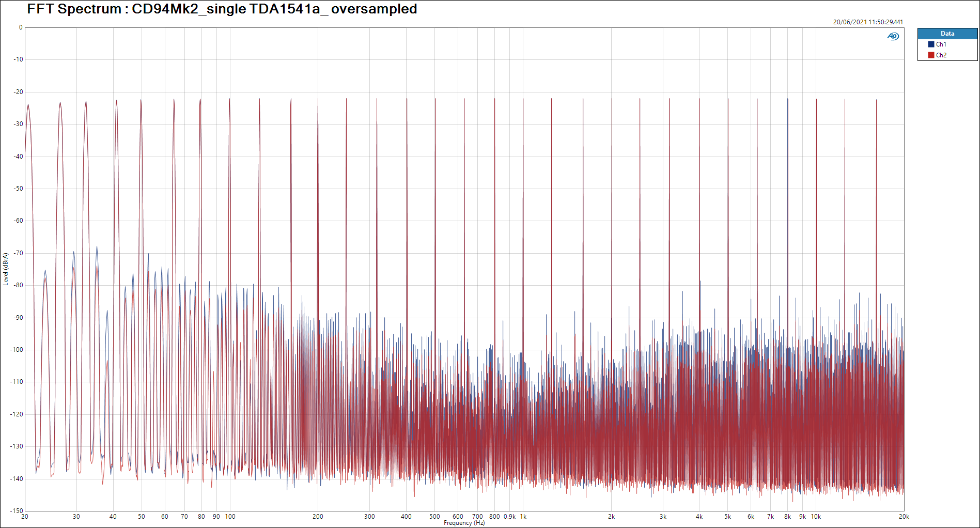Click the 2k label on the frequency axis

[611, 517]
